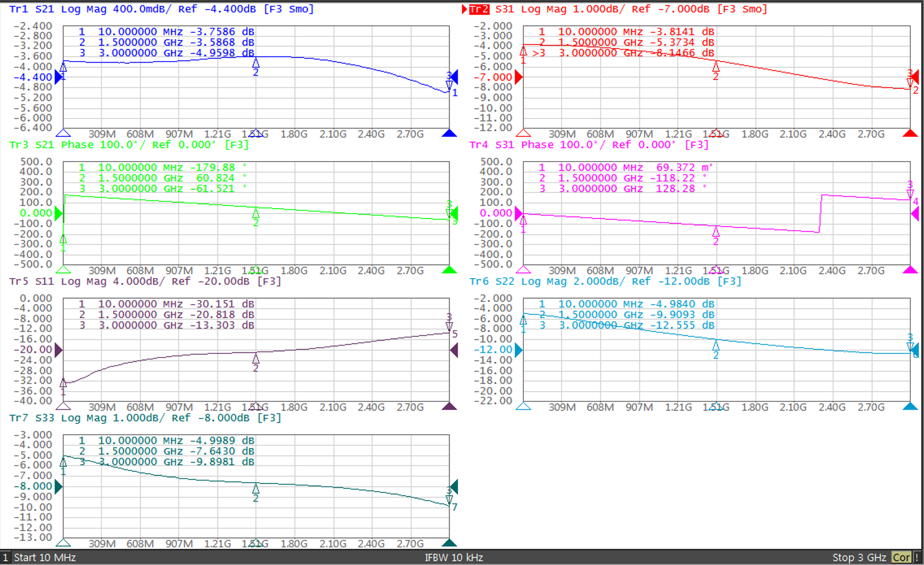Screen dimensions: 924x565
Task: Click Tr3 marker 2 on green phase trace
Action: click(256, 213)
